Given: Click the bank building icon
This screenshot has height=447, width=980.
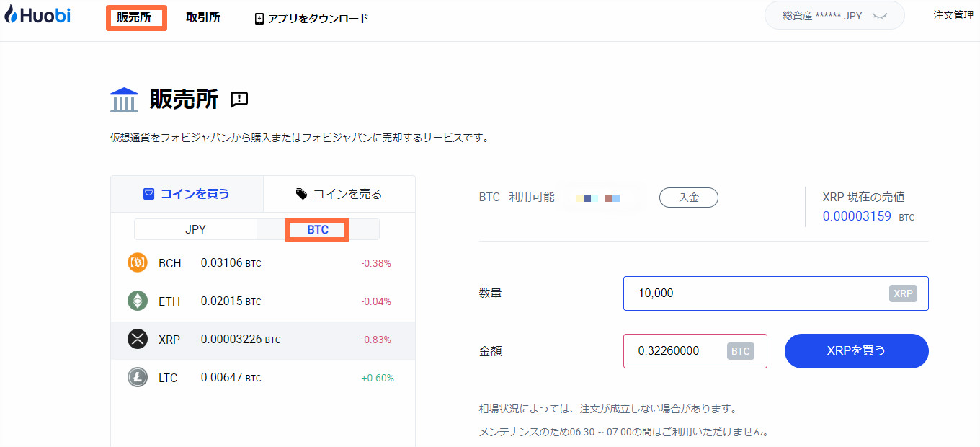Looking at the screenshot, I should (125, 99).
